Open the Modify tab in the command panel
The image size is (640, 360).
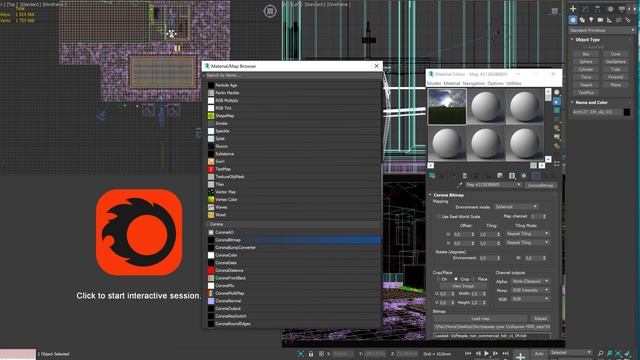coord(585,9)
